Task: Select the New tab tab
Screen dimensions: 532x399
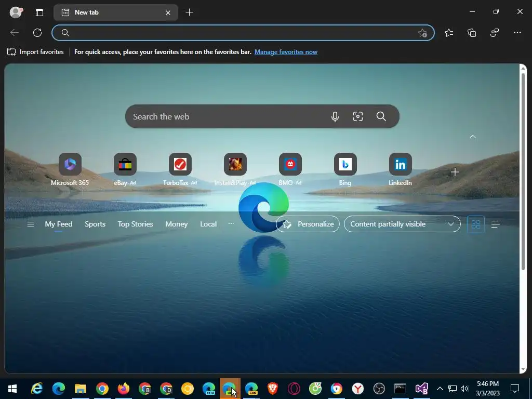Action: coord(116,12)
